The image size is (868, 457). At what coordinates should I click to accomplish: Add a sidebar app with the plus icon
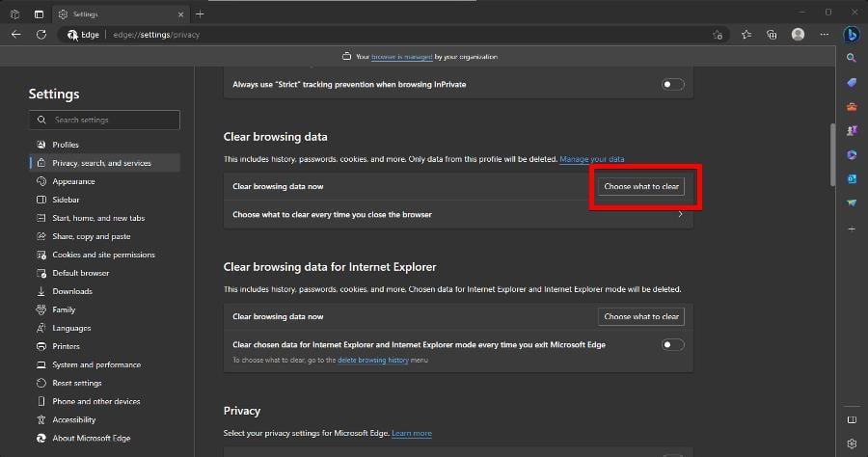pyautogui.click(x=852, y=228)
